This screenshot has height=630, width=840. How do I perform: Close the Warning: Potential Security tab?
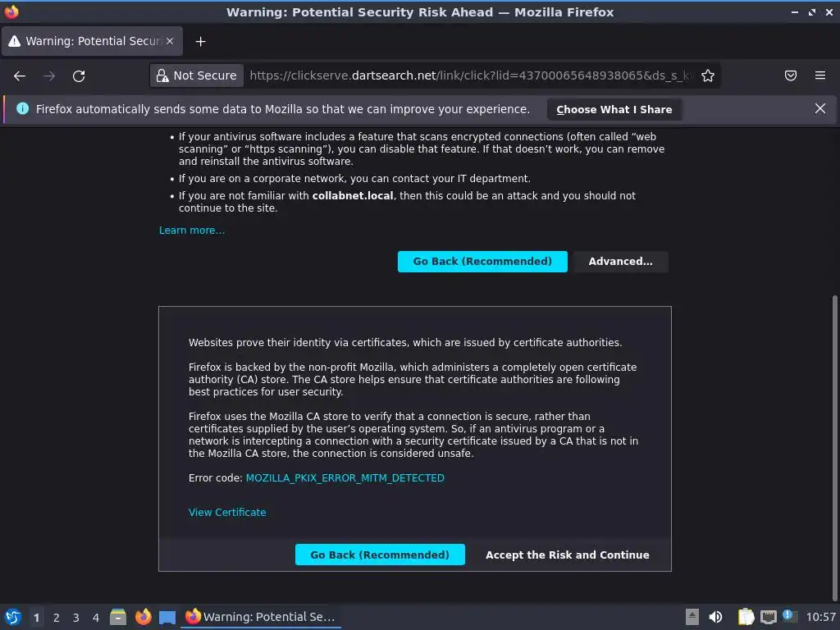170,41
